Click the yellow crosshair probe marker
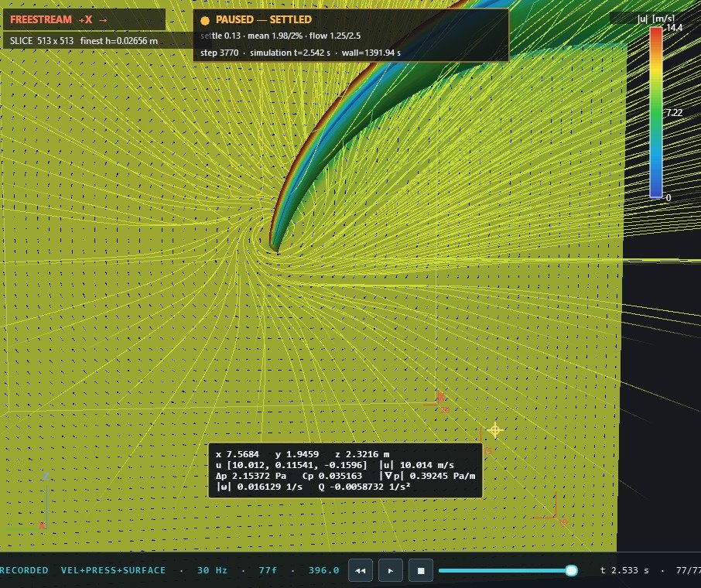The image size is (701, 588). 495,430
